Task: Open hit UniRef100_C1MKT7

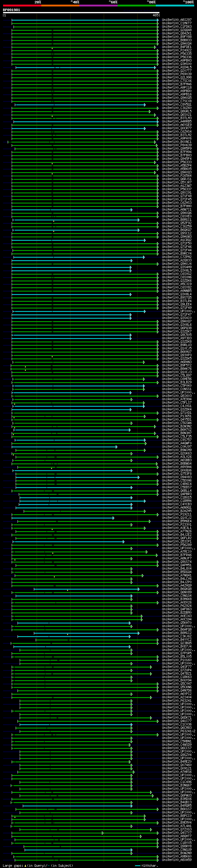Action: [x=176, y=24]
